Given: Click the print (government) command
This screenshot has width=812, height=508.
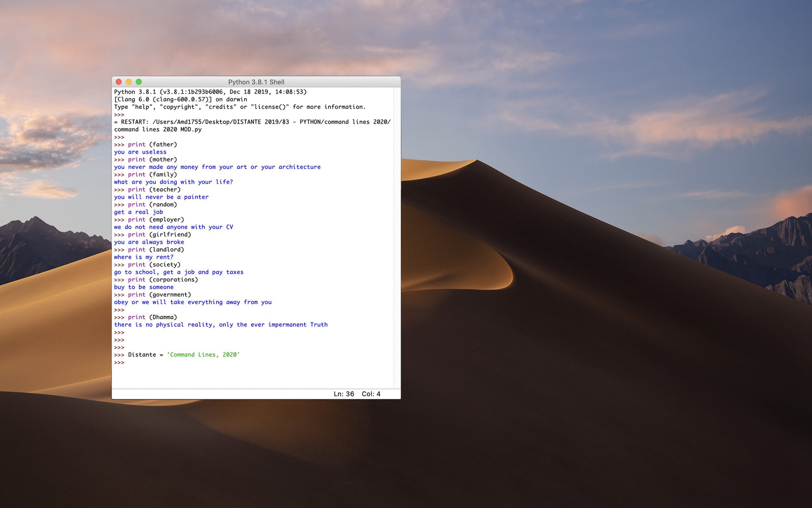Looking at the screenshot, I should pyautogui.click(x=159, y=295).
